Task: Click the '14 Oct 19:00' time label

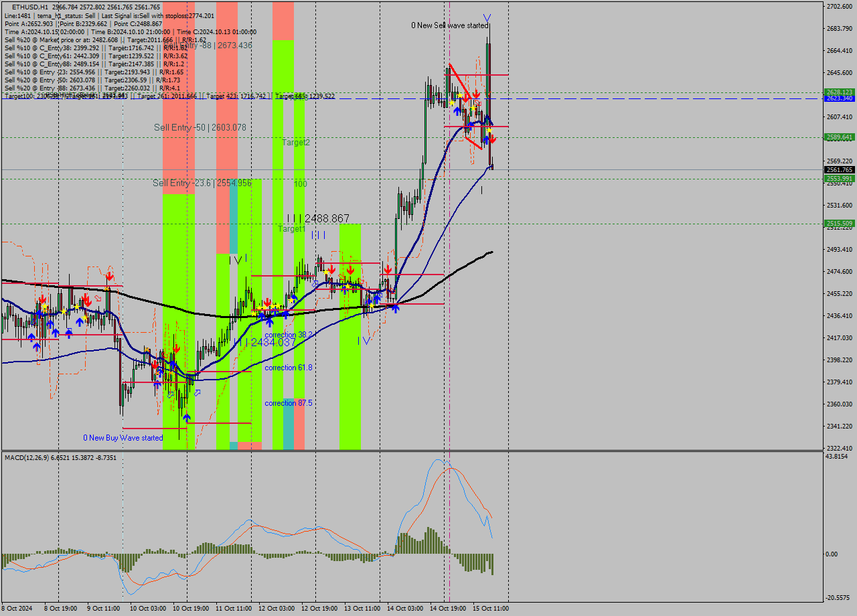Action: (x=448, y=609)
